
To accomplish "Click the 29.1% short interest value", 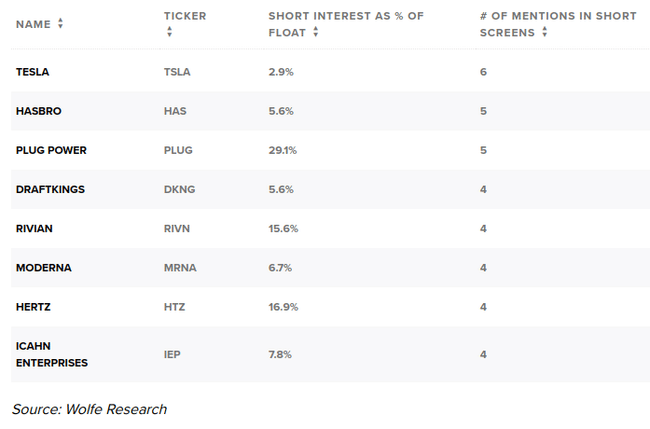I will 282,150.
